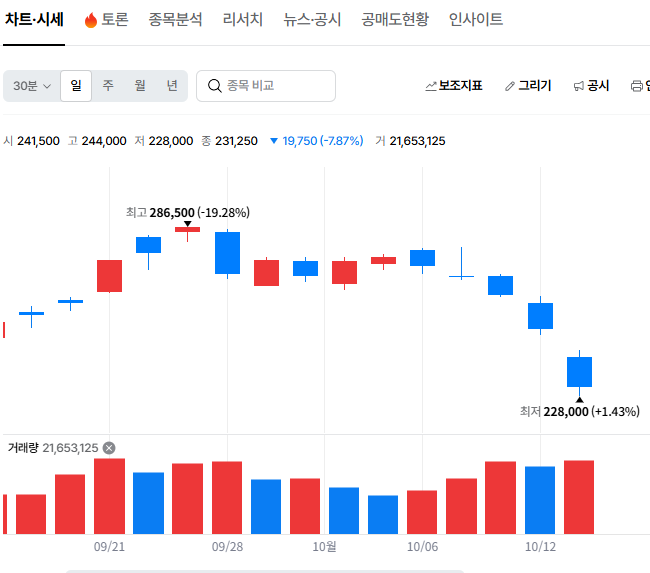Click the 거래량 21,653,125 volume panel label

click(x=53, y=448)
